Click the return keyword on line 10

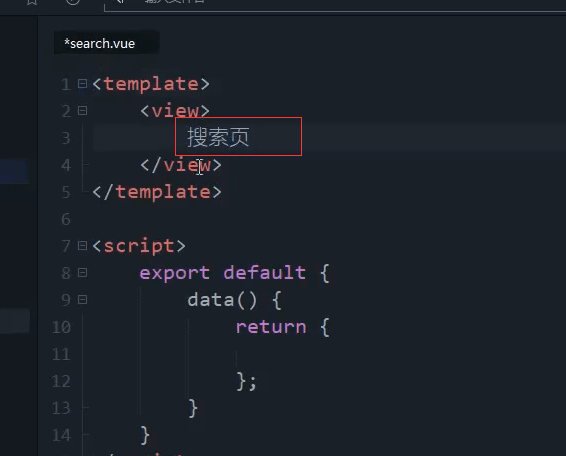[x=271, y=327]
